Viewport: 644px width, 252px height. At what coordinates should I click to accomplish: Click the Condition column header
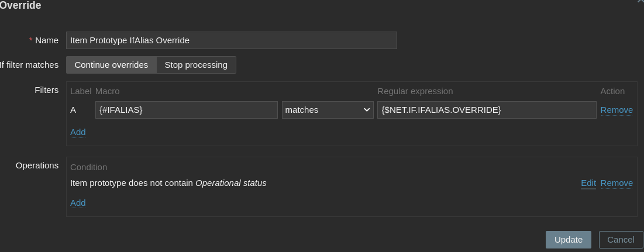pos(88,167)
